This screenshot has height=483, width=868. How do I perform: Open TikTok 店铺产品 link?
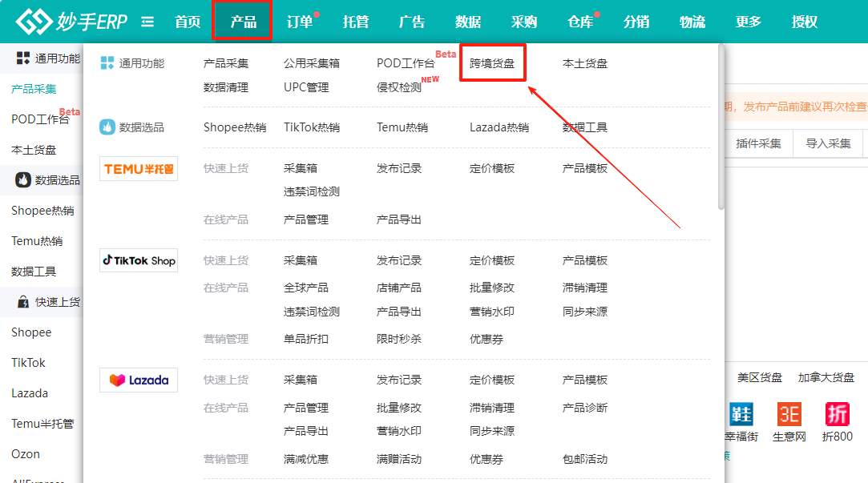pyautogui.click(x=399, y=288)
